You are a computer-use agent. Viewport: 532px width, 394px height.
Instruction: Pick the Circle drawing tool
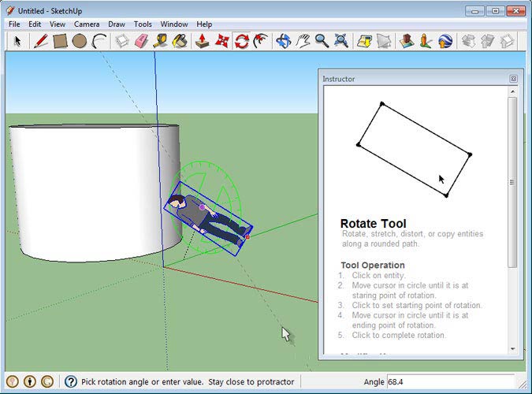click(80, 41)
